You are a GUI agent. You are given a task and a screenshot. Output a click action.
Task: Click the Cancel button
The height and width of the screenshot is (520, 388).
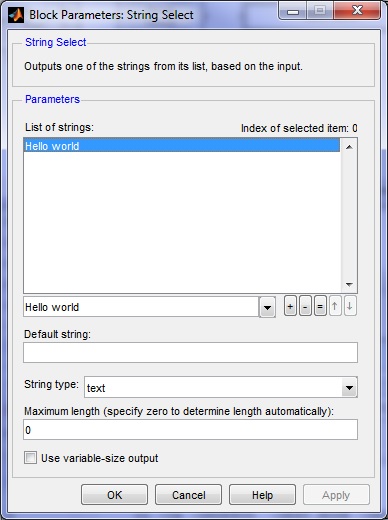point(188,495)
